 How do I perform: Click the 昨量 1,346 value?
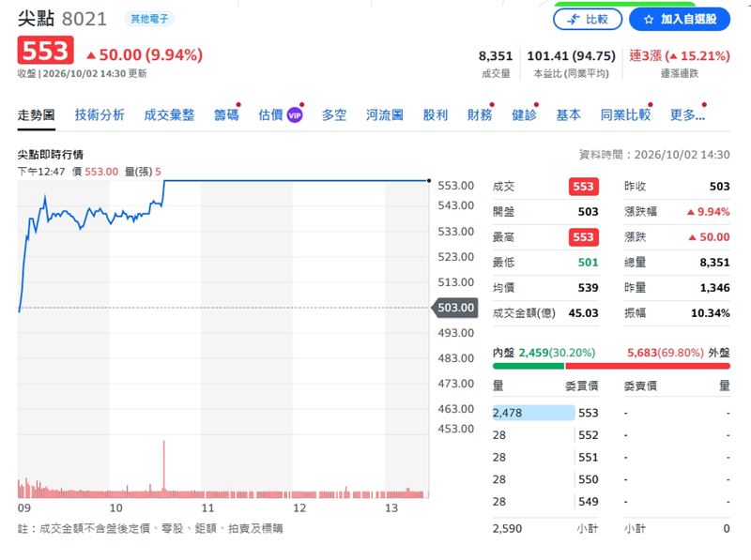714,288
